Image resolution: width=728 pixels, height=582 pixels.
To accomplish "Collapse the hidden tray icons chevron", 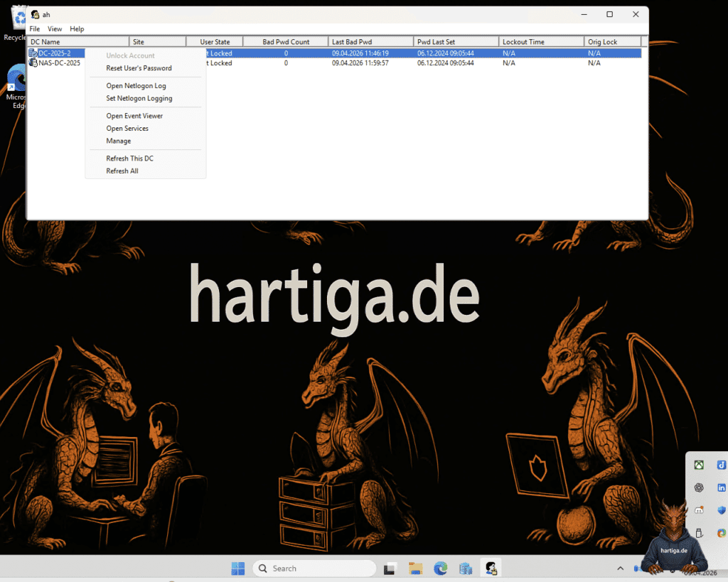I will 620,568.
